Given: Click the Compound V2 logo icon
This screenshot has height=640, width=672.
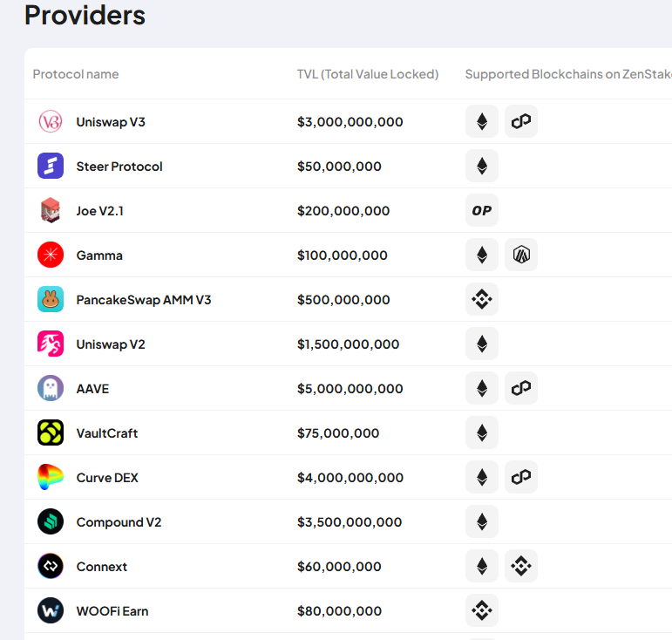Looking at the screenshot, I should tap(51, 522).
